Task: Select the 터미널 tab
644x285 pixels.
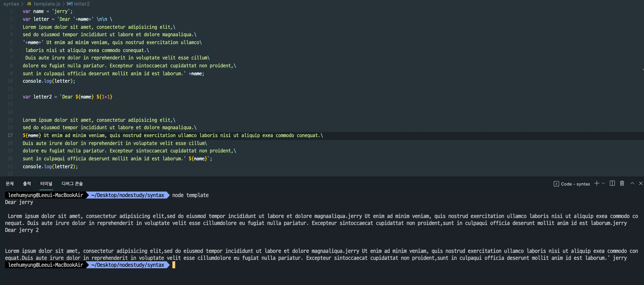Action: pyautogui.click(x=46, y=184)
